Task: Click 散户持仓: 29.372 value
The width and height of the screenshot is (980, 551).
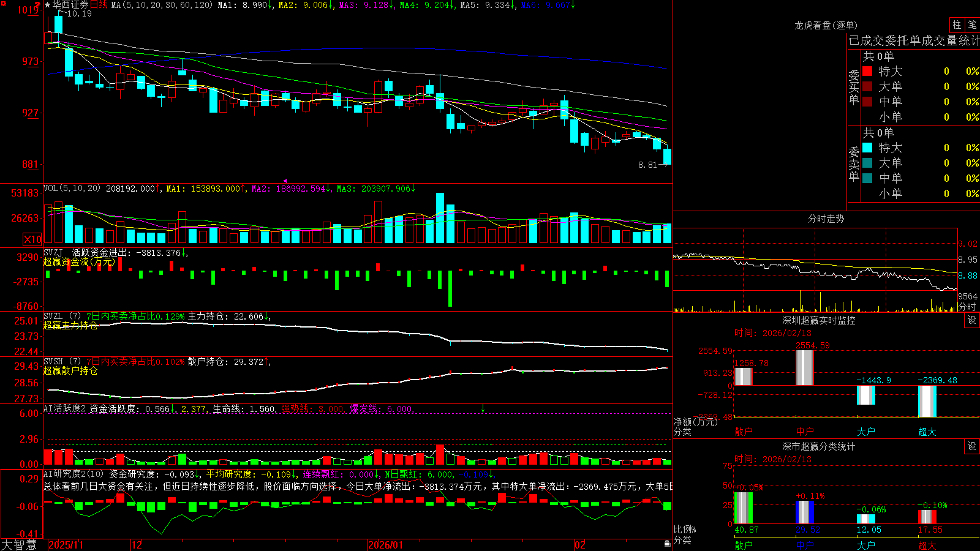Action: [x=225, y=362]
